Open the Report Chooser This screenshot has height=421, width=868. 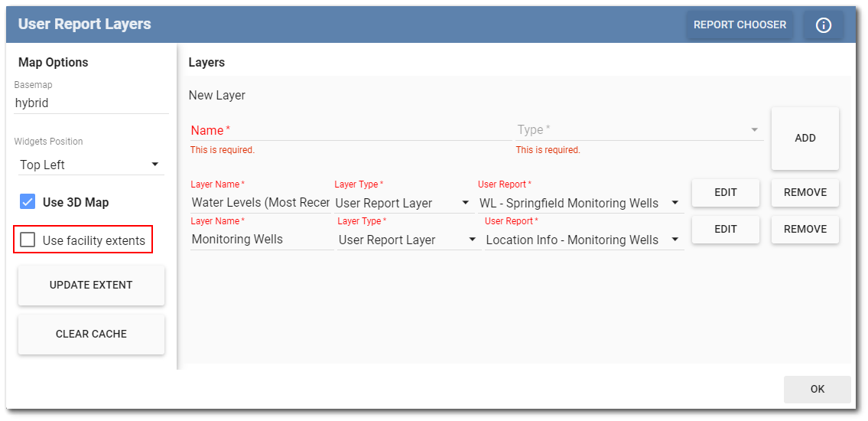coord(739,25)
